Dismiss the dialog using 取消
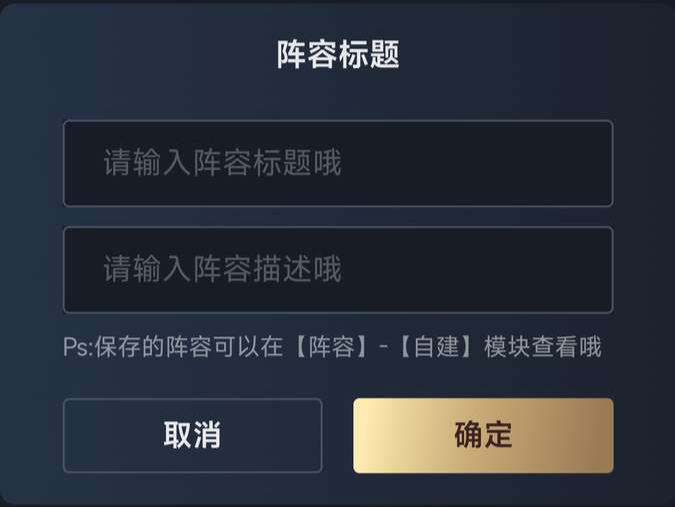The height and width of the screenshot is (507, 676). point(193,435)
